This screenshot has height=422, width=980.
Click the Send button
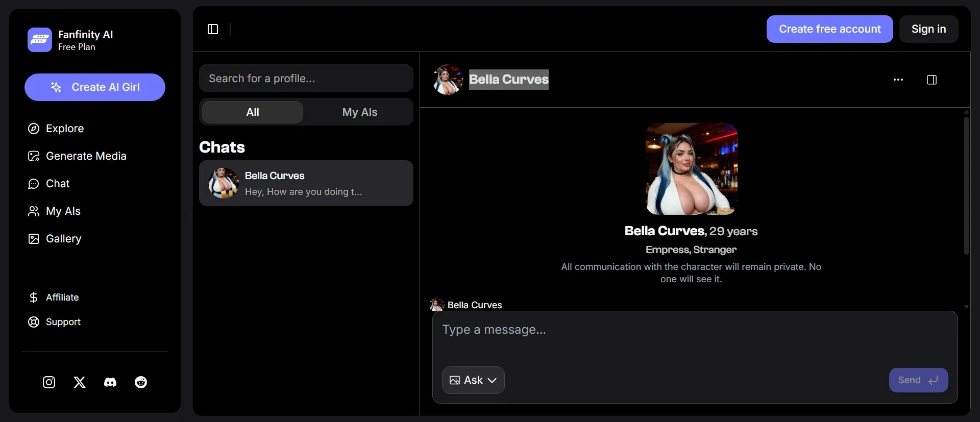click(919, 380)
